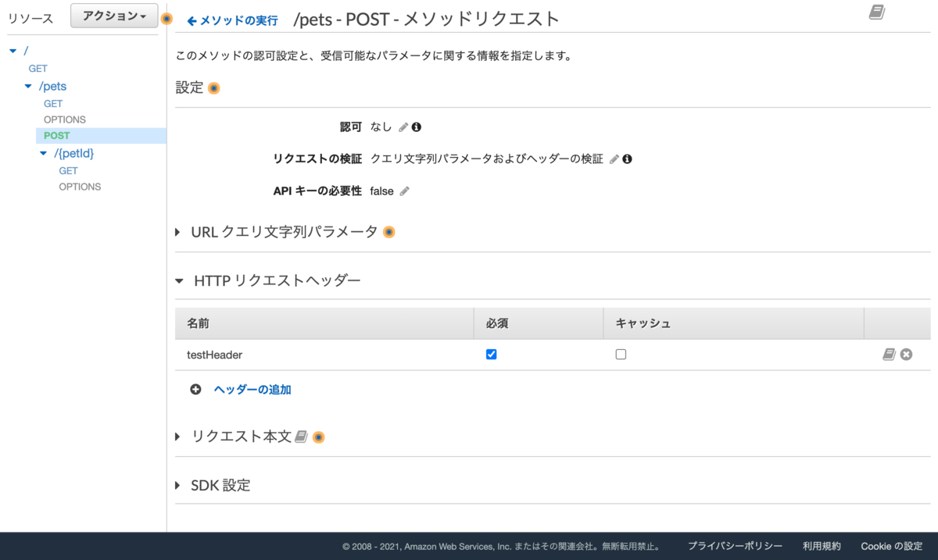Go back via メソッドの実行 link
Viewport: 938px width, 560px height.
click(x=232, y=20)
